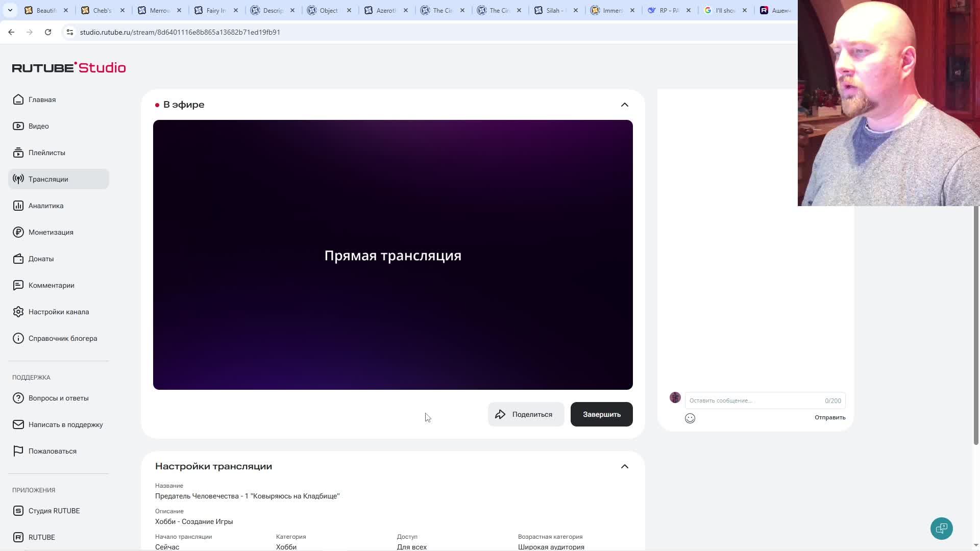The width and height of the screenshot is (980, 551).
Task: Collapse the 'В эфире' panel
Action: (x=624, y=105)
